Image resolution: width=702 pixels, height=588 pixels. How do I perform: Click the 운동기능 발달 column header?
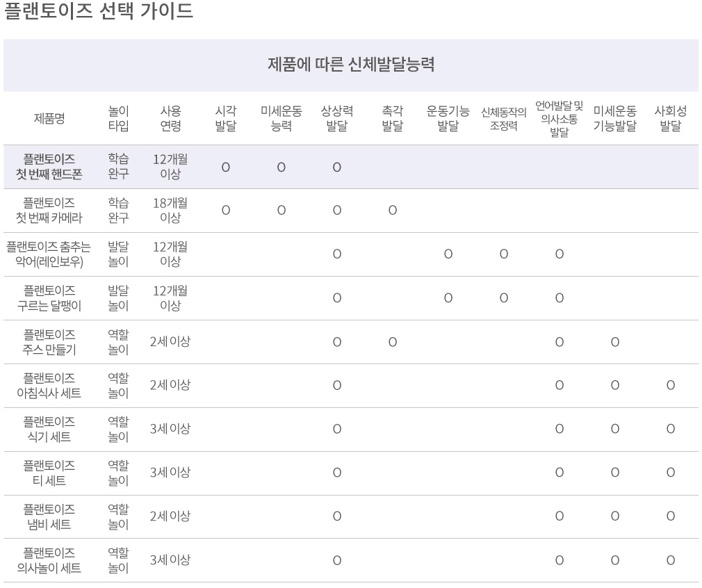pos(448,118)
